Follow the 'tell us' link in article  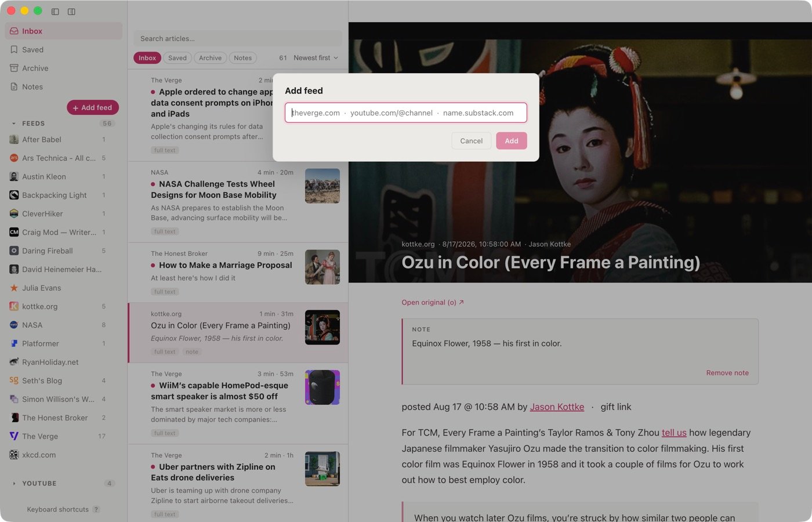[x=674, y=433]
